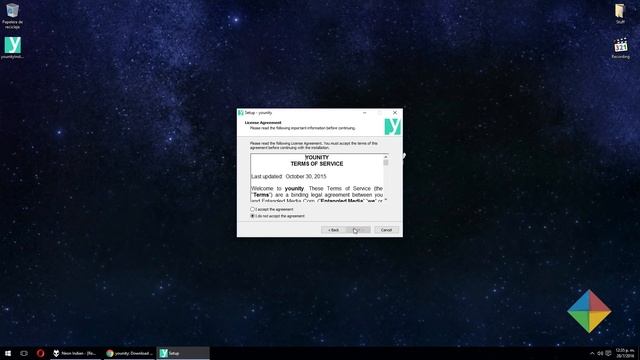Minimize the younity setup window
This screenshot has width=640, height=360.
pos(364,113)
